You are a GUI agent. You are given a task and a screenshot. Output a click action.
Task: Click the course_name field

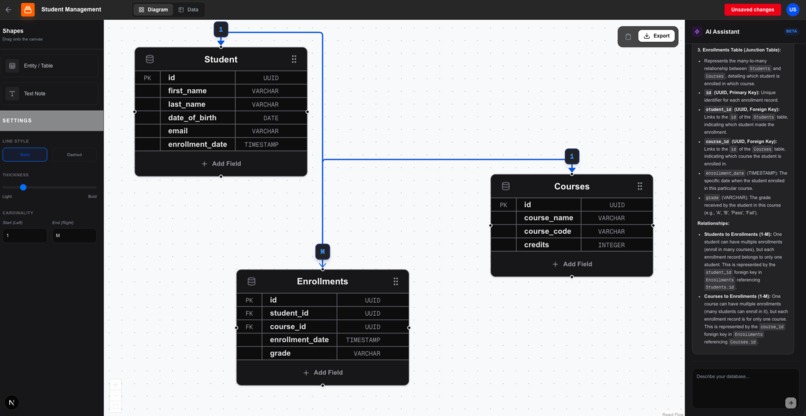(x=548, y=218)
